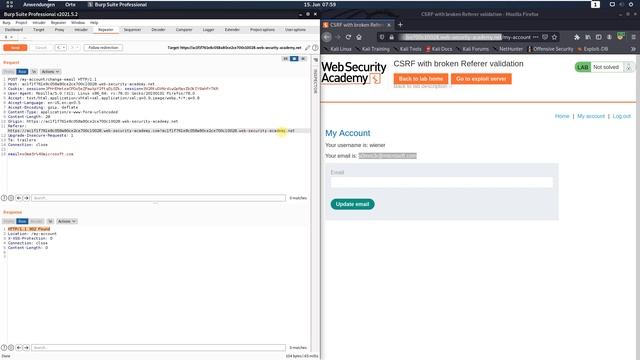Open Repeater help question mark icon
Image resolution: width=640 pixels, height=360 pixels.
point(315,48)
